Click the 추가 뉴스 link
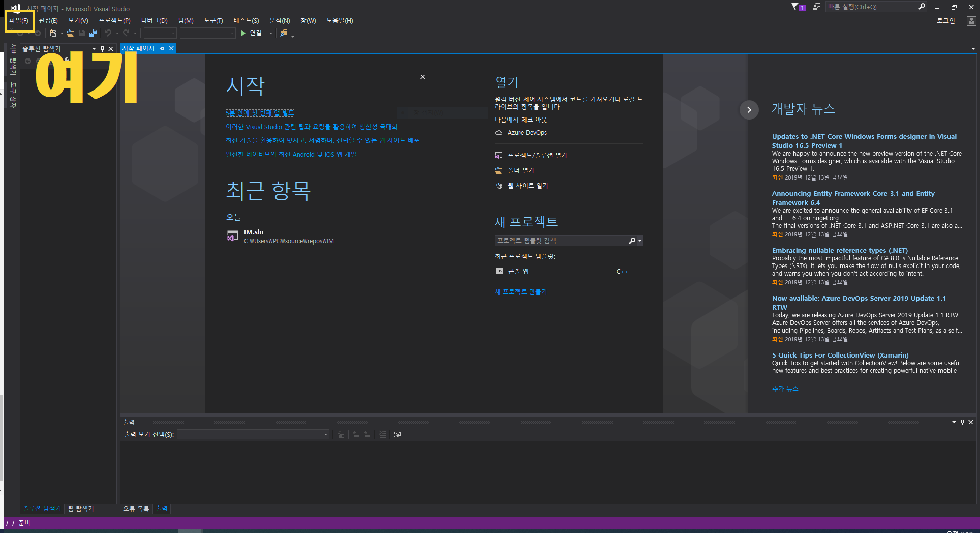980x533 pixels. [x=785, y=389]
